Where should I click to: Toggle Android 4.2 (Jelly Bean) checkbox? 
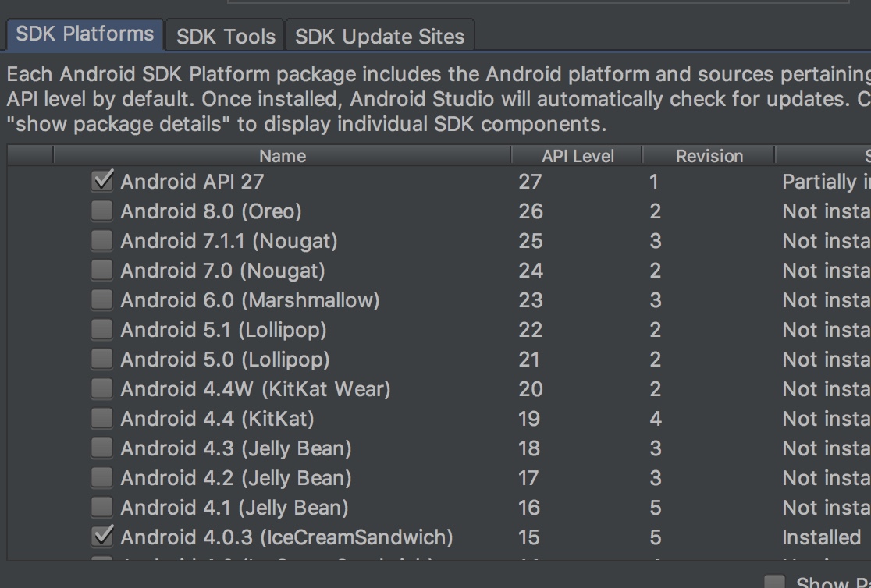pos(101,478)
